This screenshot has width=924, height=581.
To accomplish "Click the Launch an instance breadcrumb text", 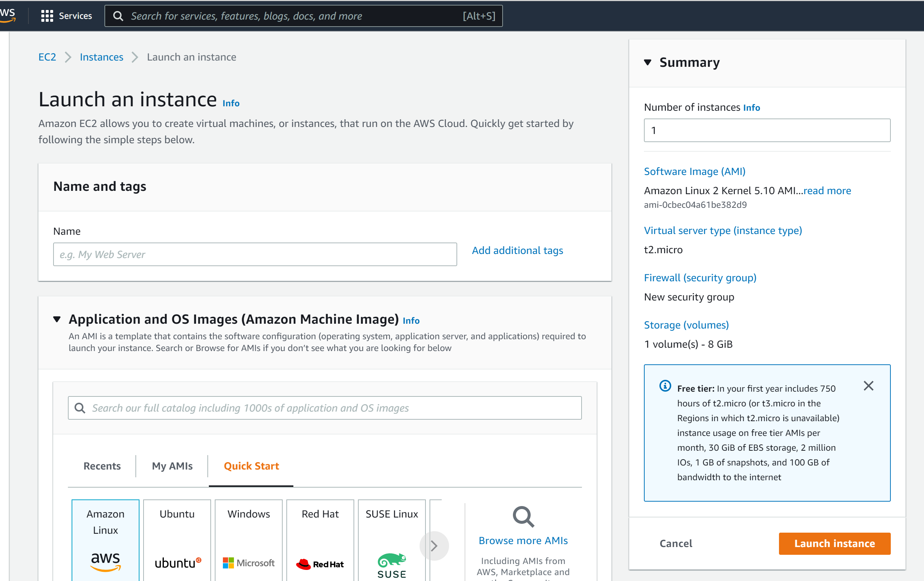I will coord(192,57).
